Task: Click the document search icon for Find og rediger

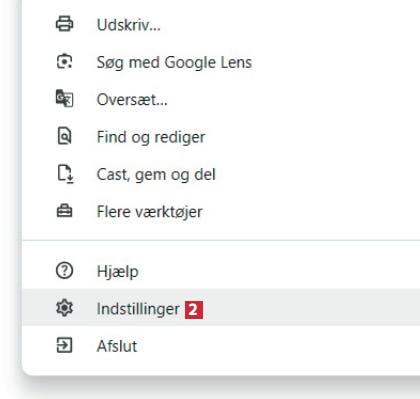Action: pyautogui.click(x=64, y=136)
